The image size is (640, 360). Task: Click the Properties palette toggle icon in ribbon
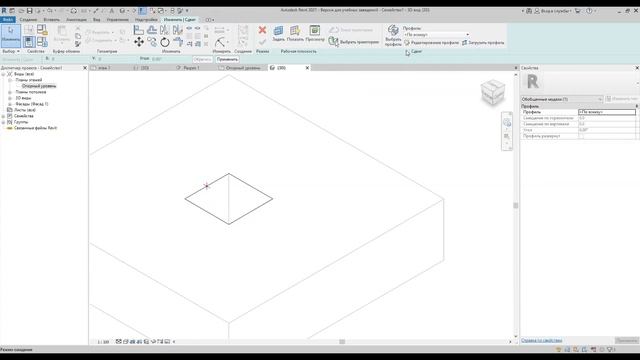point(29,42)
